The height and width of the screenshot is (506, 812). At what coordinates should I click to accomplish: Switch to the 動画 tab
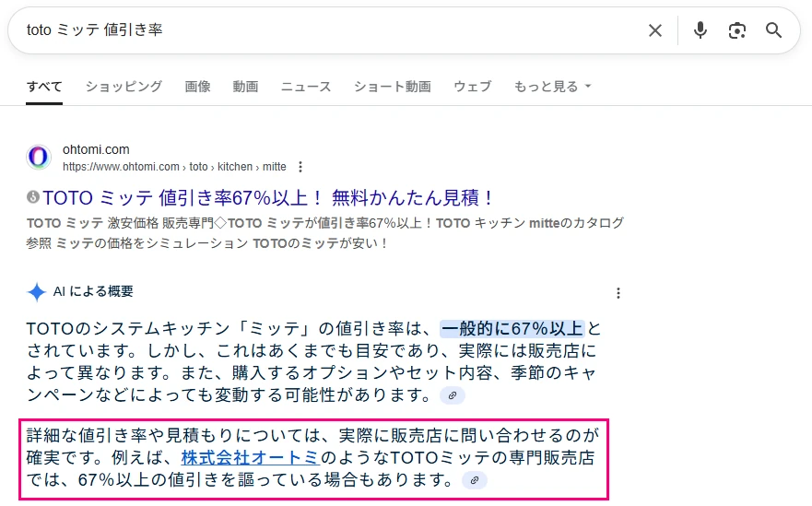tap(245, 87)
